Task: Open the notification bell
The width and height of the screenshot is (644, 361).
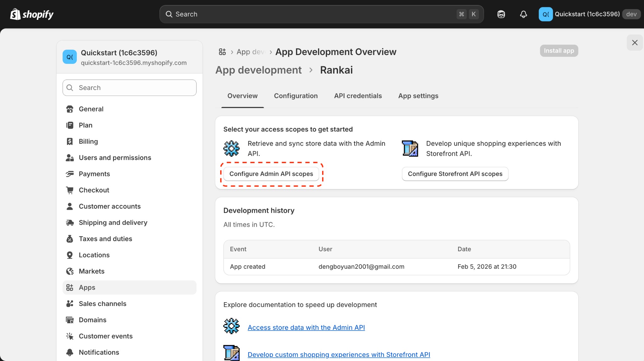Action: 523,14
